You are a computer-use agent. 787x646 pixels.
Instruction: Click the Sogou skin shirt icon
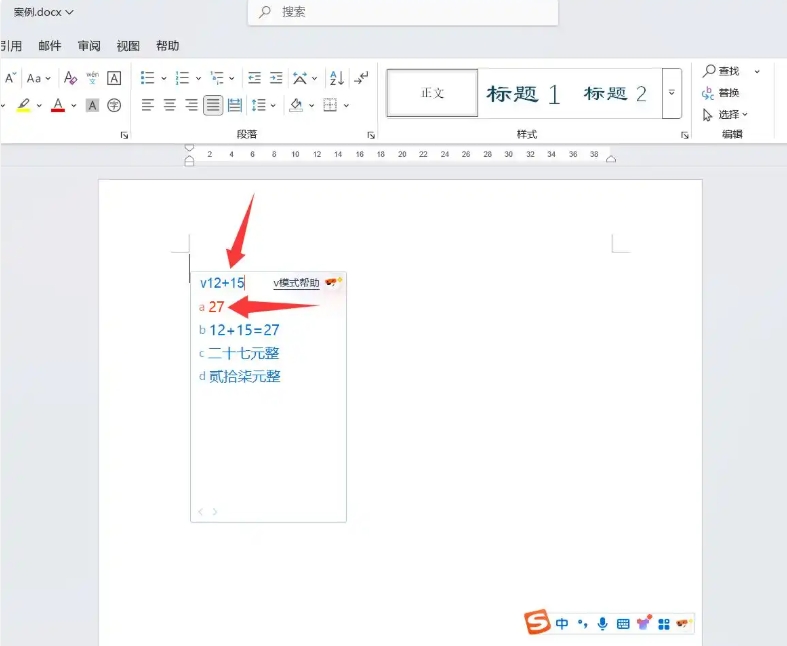click(x=643, y=623)
